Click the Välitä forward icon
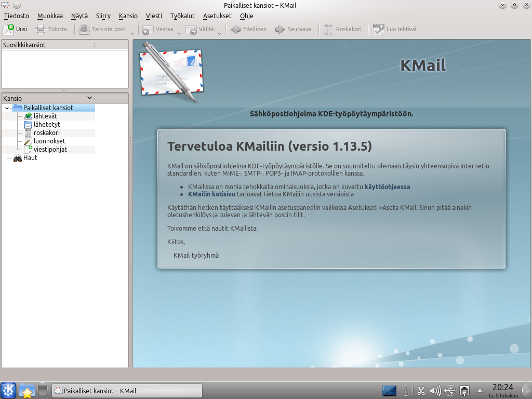This screenshot has width=532, height=399. tap(191, 30)
